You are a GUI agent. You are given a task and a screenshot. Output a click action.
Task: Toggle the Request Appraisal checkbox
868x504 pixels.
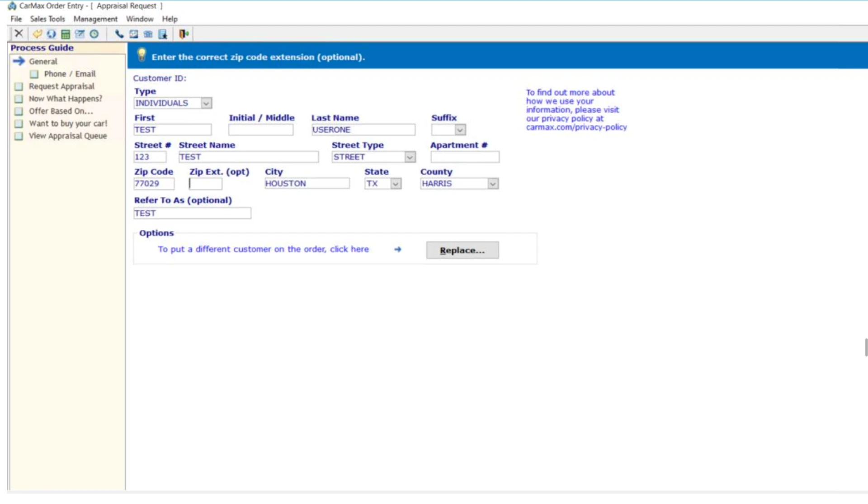click(x=19, y=86)
